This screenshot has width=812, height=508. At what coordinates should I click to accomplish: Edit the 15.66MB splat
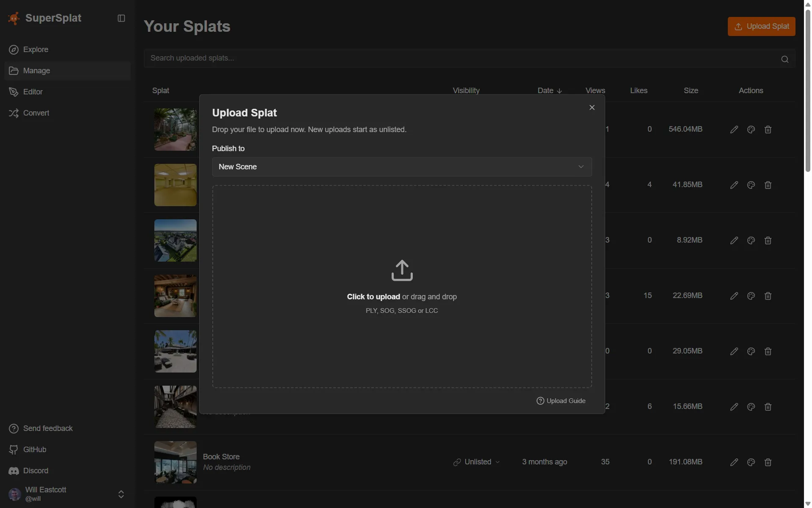[734, 407]
